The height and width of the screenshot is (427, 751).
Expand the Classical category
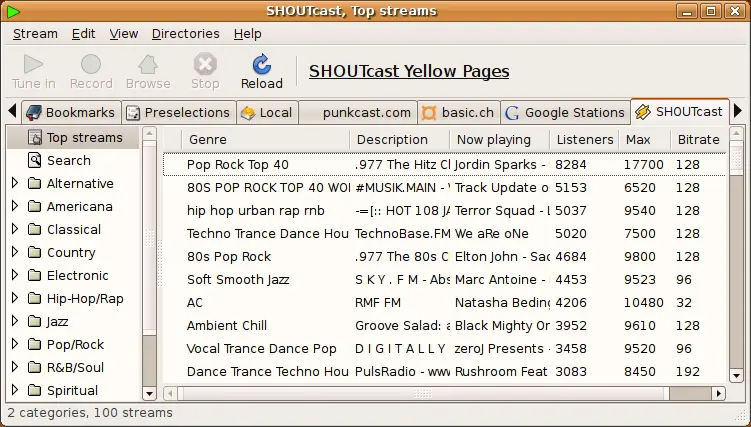pos(15,229)
